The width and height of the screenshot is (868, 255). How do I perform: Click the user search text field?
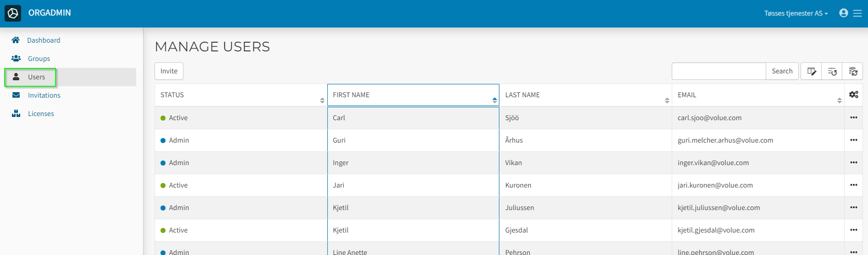[x=719, y=71]
